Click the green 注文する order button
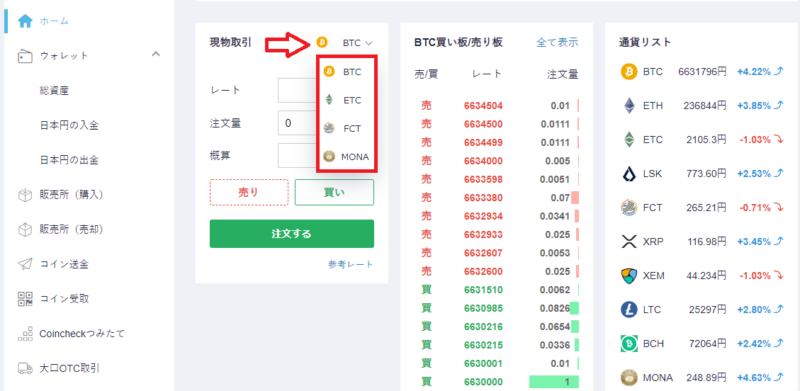 tap(292, 234)
